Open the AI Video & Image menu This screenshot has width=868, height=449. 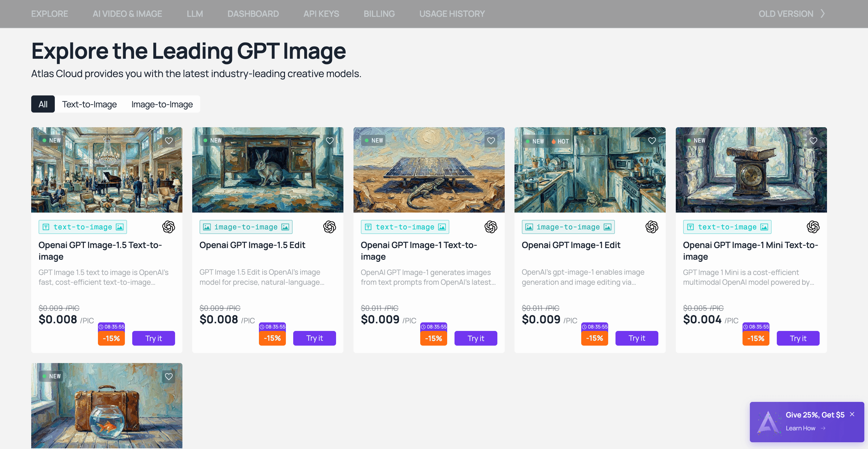click(x=127, y=14)
